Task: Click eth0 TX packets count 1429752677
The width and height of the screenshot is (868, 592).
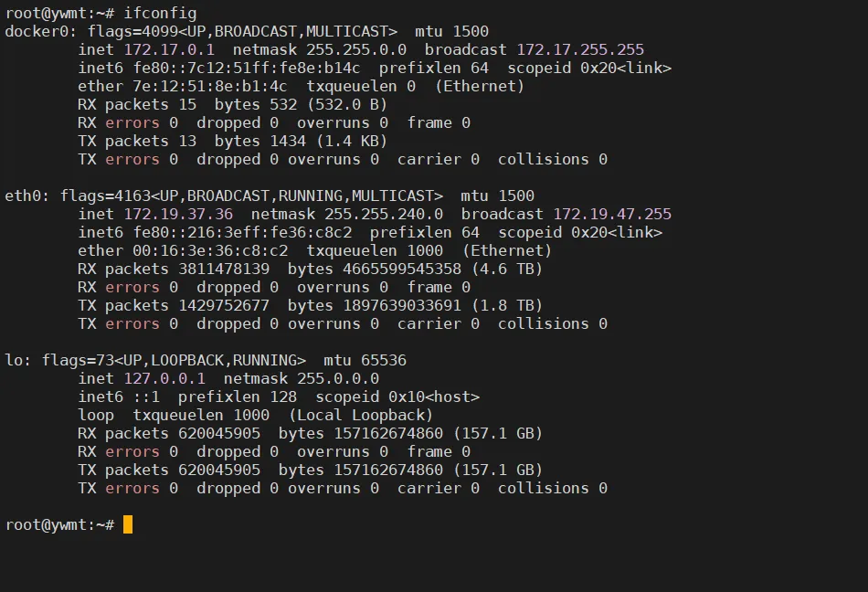Action: point(224,305)
